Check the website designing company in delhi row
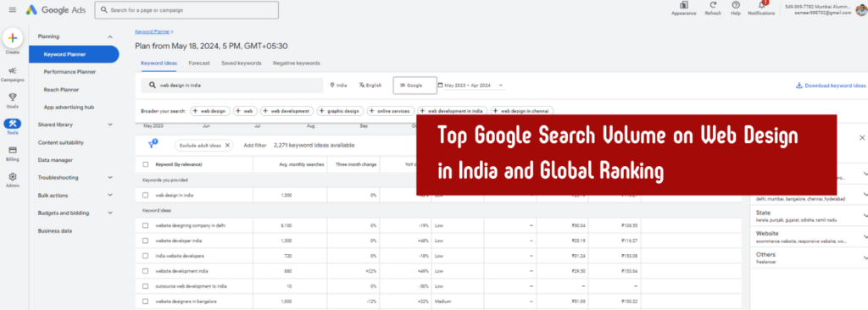 click(145, 225)
